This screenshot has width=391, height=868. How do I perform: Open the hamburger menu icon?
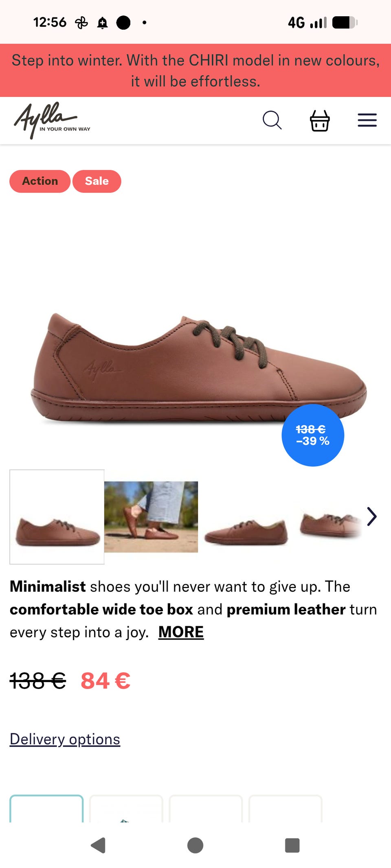(x=367, y=120)
